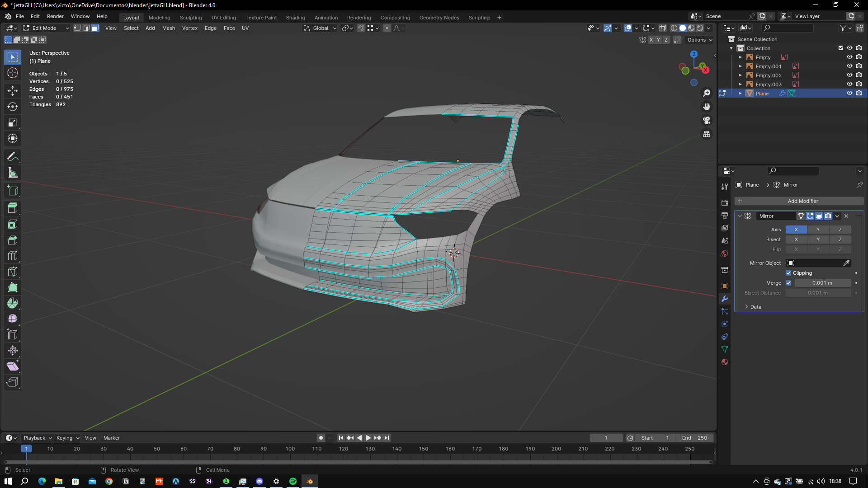868x488 pixels.
Task: Toggle camera view gizmo button
Action: 707,120
